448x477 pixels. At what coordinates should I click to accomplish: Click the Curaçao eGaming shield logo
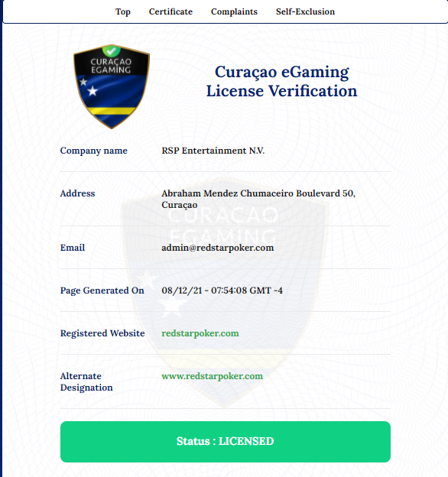112,86
